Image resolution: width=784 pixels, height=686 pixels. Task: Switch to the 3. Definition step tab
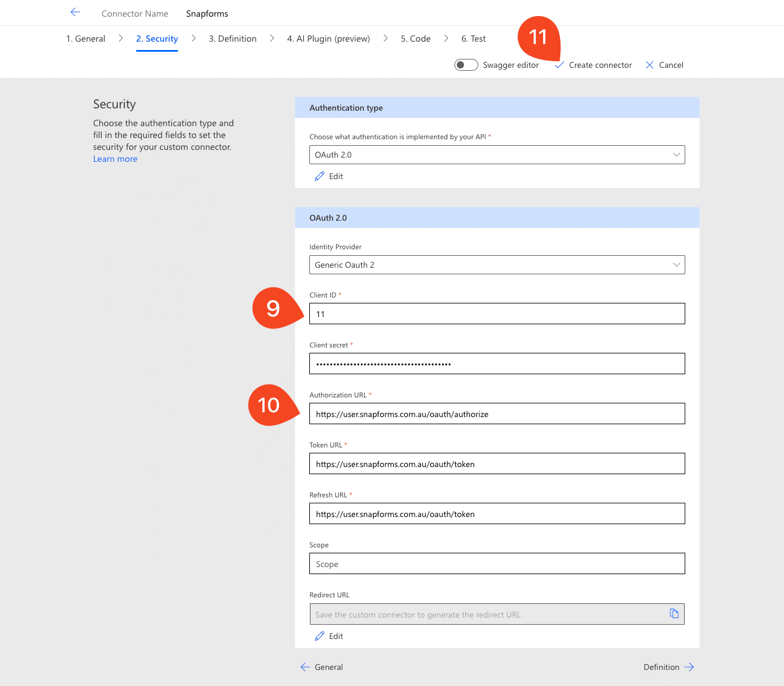coord(233,39)
